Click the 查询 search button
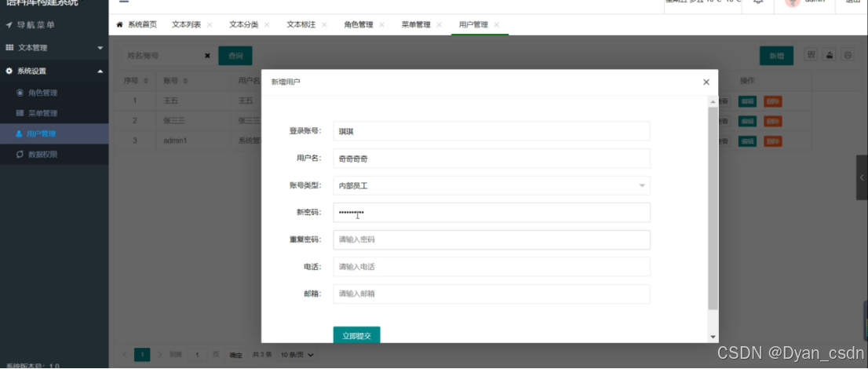Screen dimensions: 868x369 coord(235,56)
